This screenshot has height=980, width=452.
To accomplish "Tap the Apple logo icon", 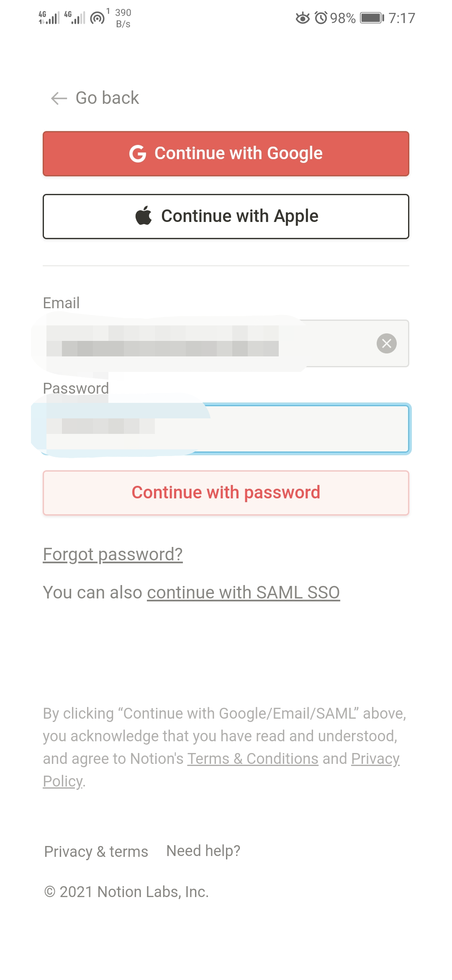I will 144,216.
